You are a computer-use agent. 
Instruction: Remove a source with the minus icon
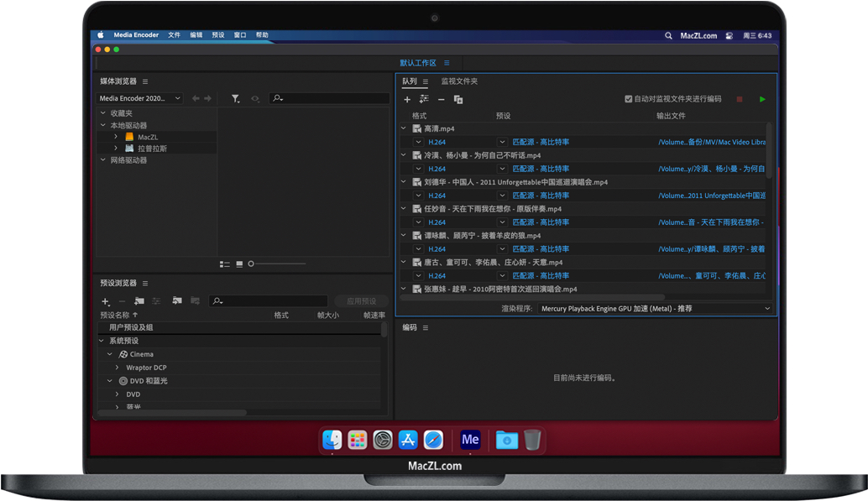coord(441,99)
